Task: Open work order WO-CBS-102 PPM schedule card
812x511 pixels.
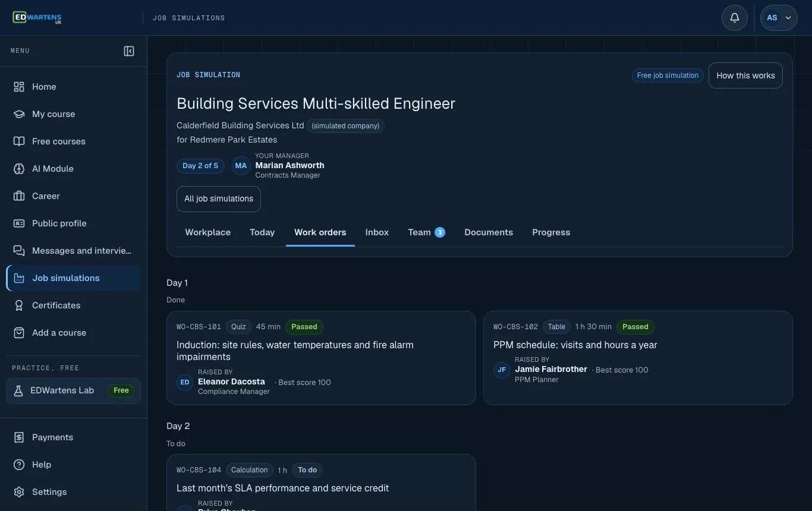Action: [x=638, y=358]
